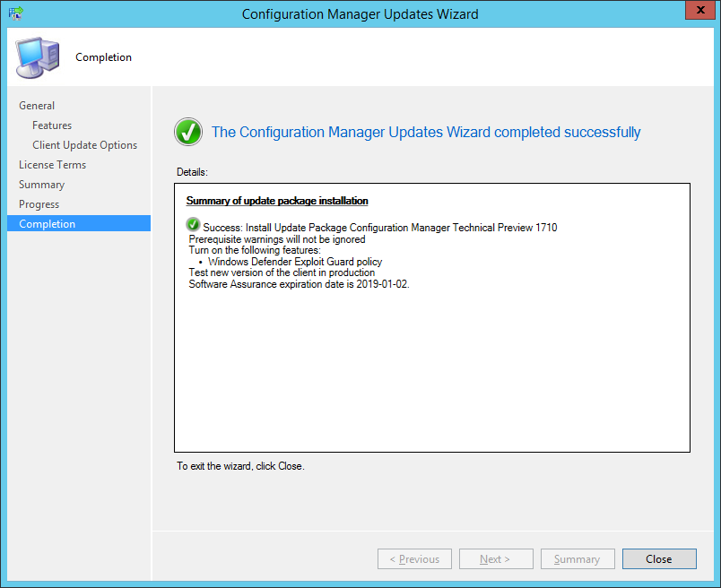The height and width of the screenshot is (588, 721).
Task: Click 'Turn on the following features:' text
Action: [255, 251]
